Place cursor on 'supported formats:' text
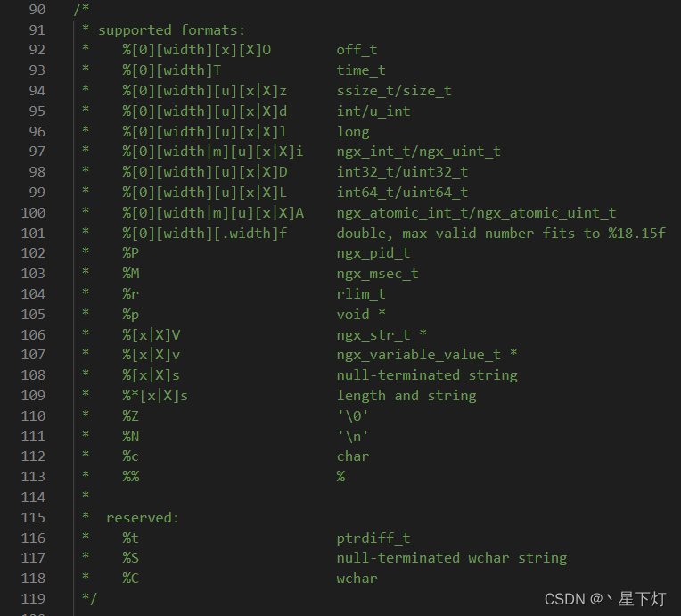Image resolution: width=681 pixels, height=616 pixels. pyautogui.click(x=171, y=30)
